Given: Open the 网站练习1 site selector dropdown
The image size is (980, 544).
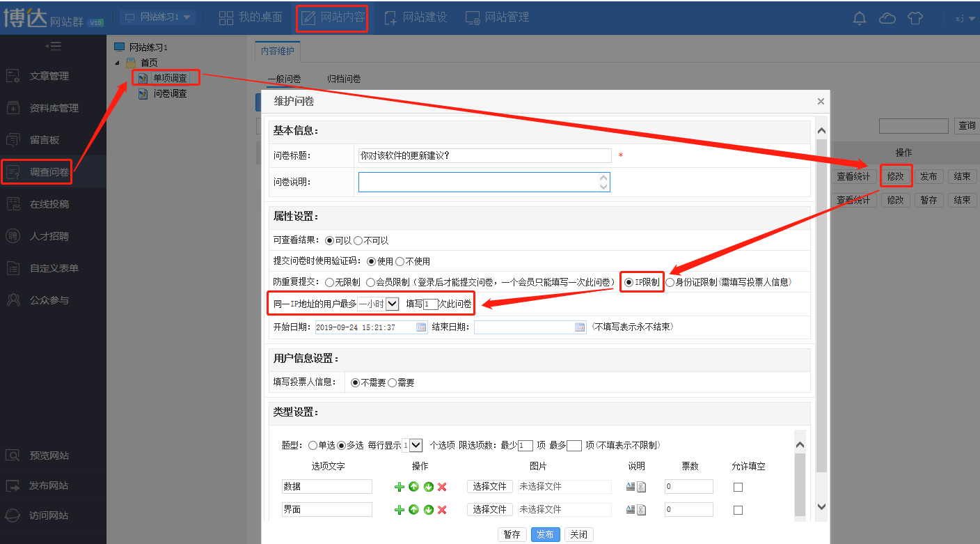Looking at the screenshot, I should coord(157,17).
